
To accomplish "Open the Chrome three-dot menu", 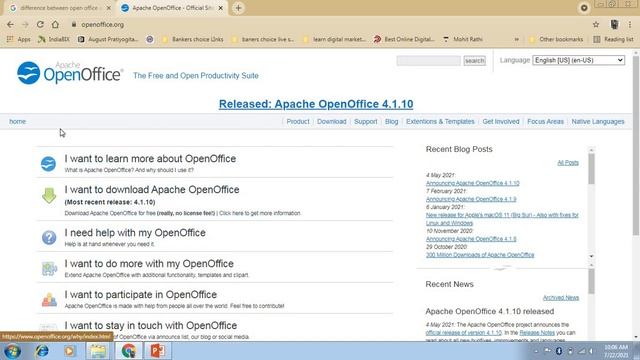I will pyautogui.click(x=630, y=24).
